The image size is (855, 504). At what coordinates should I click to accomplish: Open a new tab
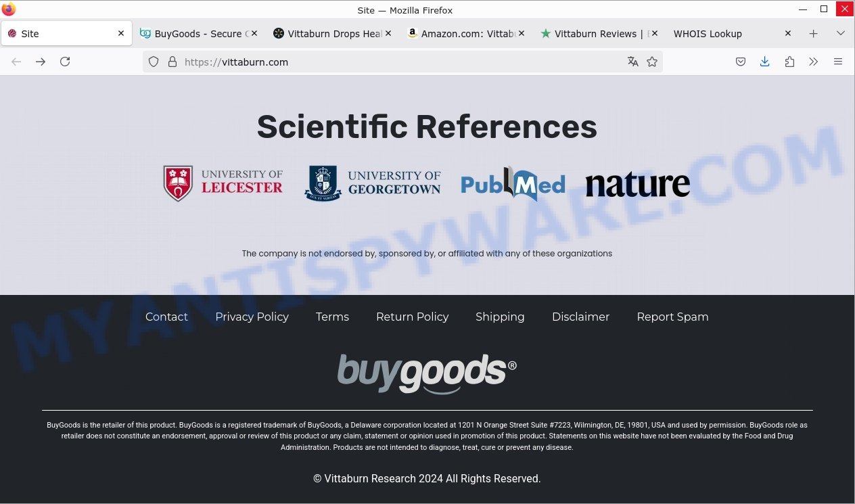coord(814,33)
